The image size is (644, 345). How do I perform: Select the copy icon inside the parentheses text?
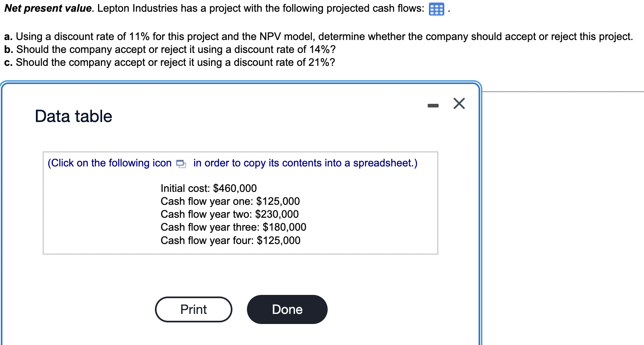tap(181, 164)
